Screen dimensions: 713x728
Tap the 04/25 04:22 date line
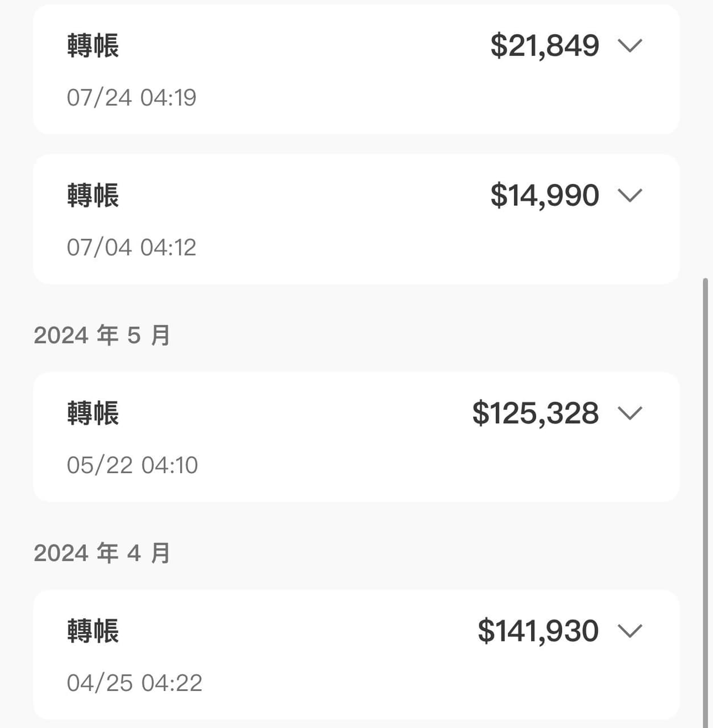point(134,683)
